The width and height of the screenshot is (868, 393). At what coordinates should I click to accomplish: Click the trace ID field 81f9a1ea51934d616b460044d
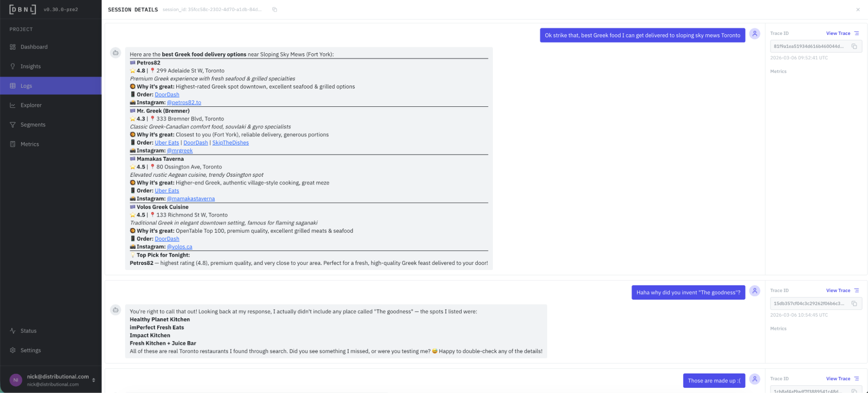click(x=816, y=46)
